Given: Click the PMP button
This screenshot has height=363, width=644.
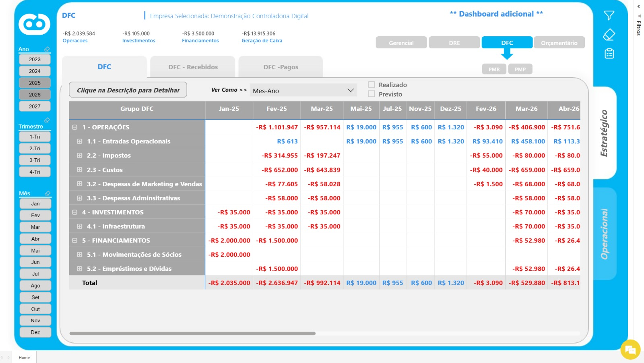Looking at the screenshot, I should point(520,69).
